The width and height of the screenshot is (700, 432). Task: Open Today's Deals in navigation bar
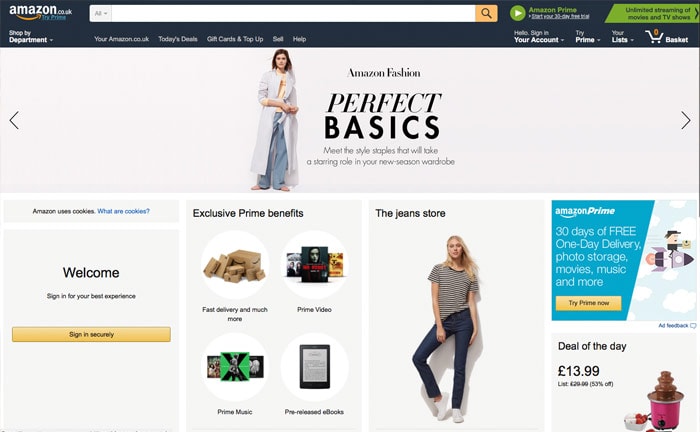[x=178, y=39]
